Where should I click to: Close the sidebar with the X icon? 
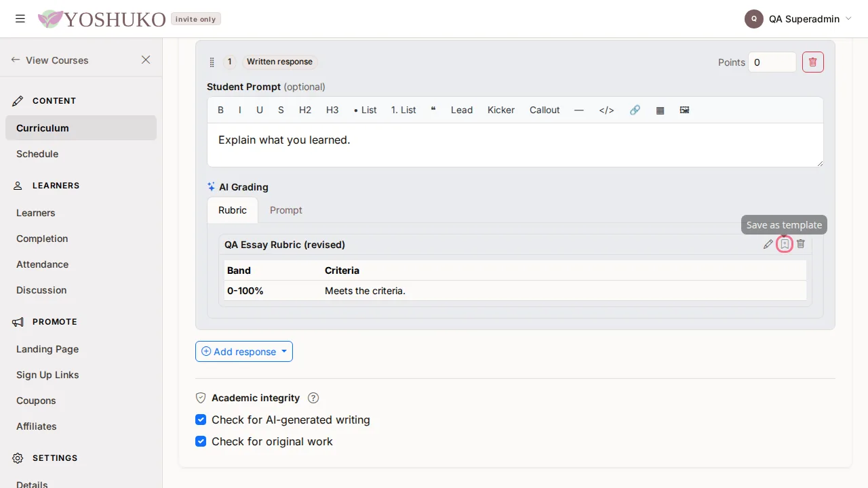pyautogui.click(x=146, y=60)
